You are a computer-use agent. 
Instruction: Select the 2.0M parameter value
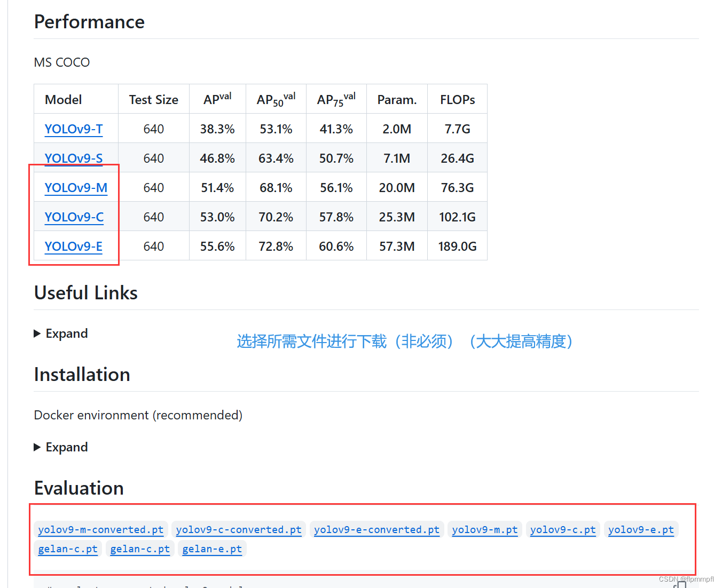[x=397, y=129]
